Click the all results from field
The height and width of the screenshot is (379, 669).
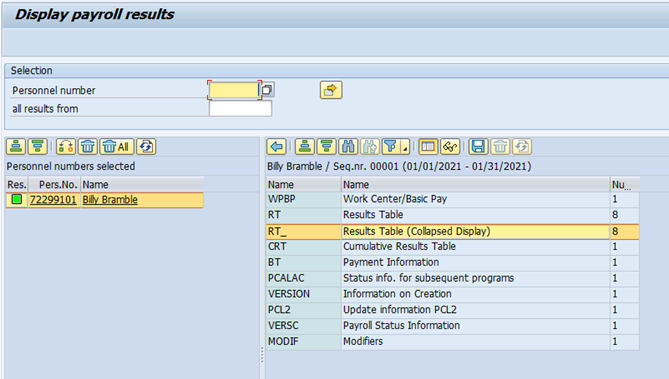[240, 108]
